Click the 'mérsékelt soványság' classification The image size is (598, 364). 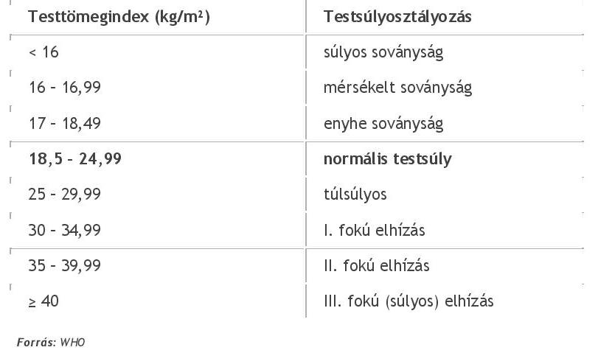coord(397,88)
